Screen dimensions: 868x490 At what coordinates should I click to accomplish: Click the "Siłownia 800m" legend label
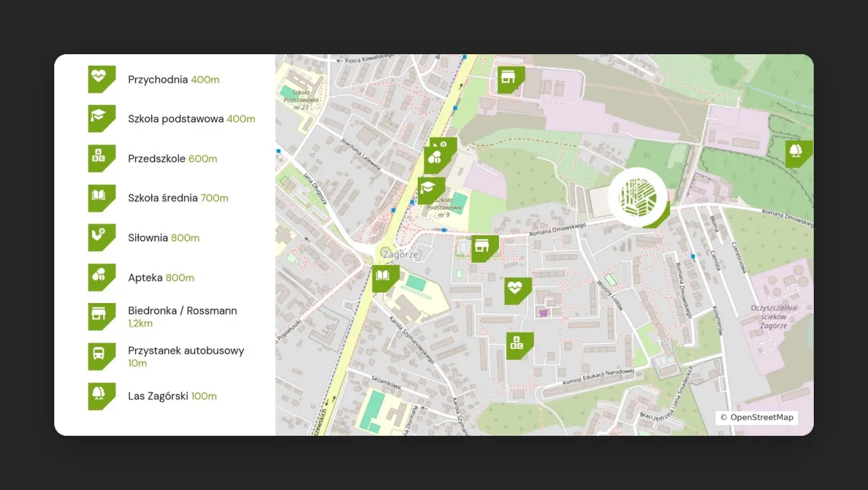click(x=164, y=238)
